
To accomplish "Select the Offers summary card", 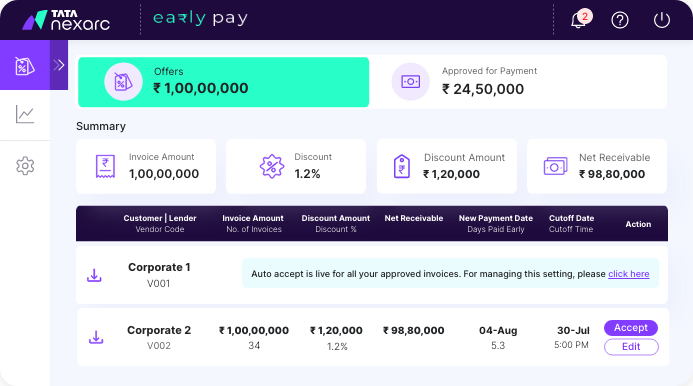I will [x=224, y=82].
